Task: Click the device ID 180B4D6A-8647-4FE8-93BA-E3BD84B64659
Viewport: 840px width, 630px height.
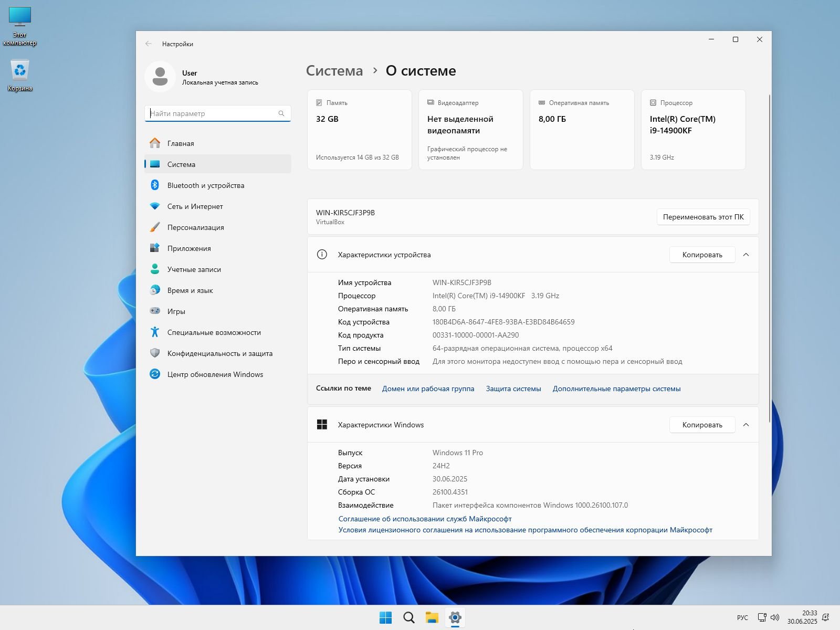Action: 503,322
